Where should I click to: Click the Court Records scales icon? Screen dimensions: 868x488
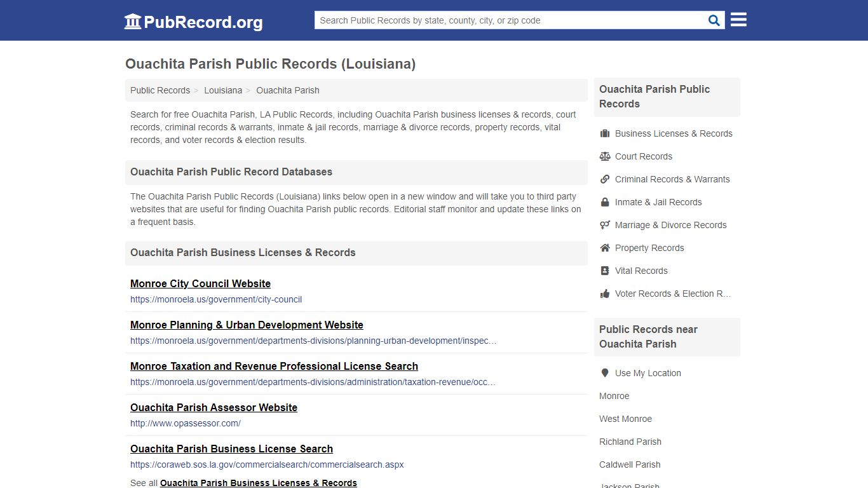[x=605, y=156]
